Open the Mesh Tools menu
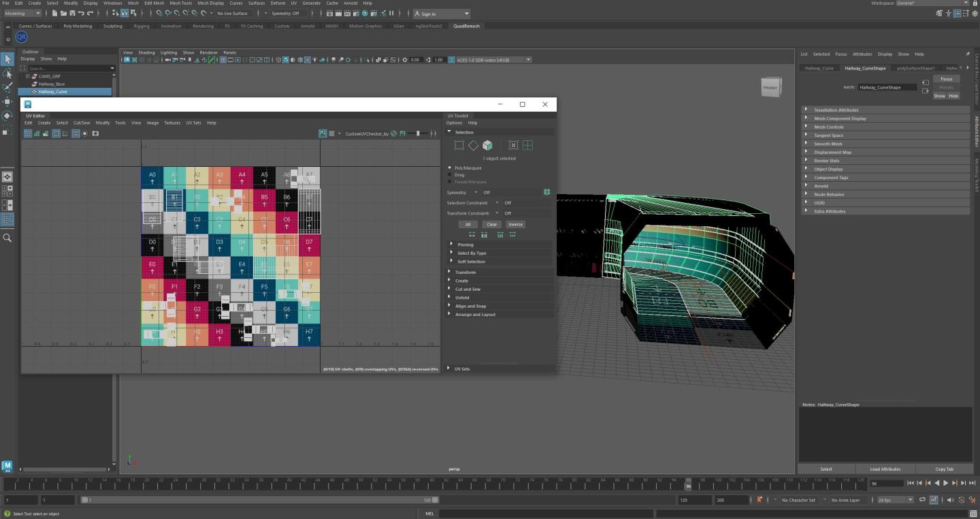The image size is (980, 519). click(180, 3)
